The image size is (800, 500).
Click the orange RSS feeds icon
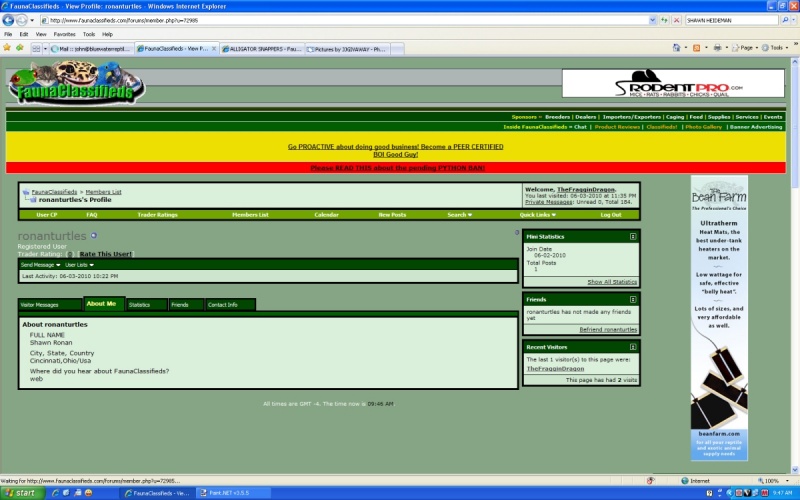696,47
